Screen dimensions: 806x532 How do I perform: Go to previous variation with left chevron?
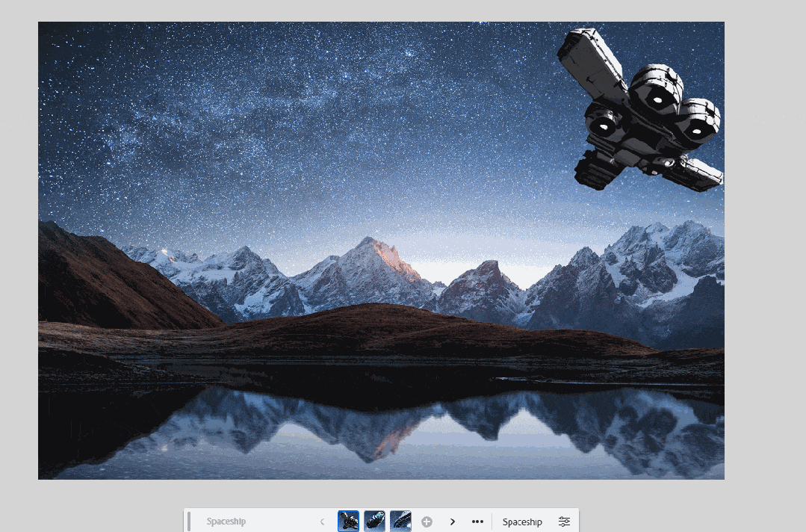pos(322,522)
